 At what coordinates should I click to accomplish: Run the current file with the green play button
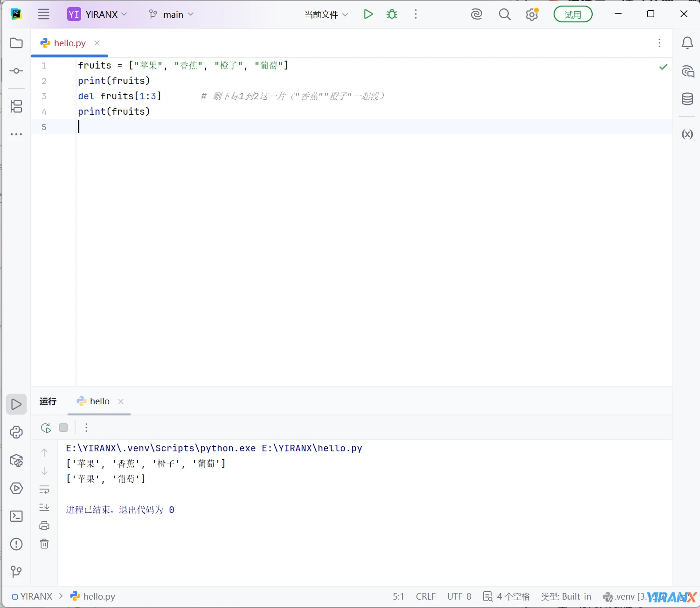click(x=368, y=14)
